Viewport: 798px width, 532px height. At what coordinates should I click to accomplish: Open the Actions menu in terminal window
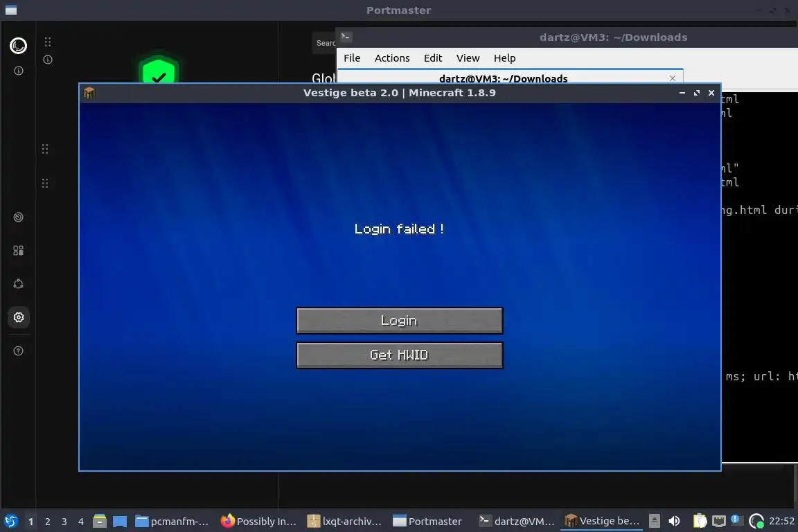coord(392,58)
